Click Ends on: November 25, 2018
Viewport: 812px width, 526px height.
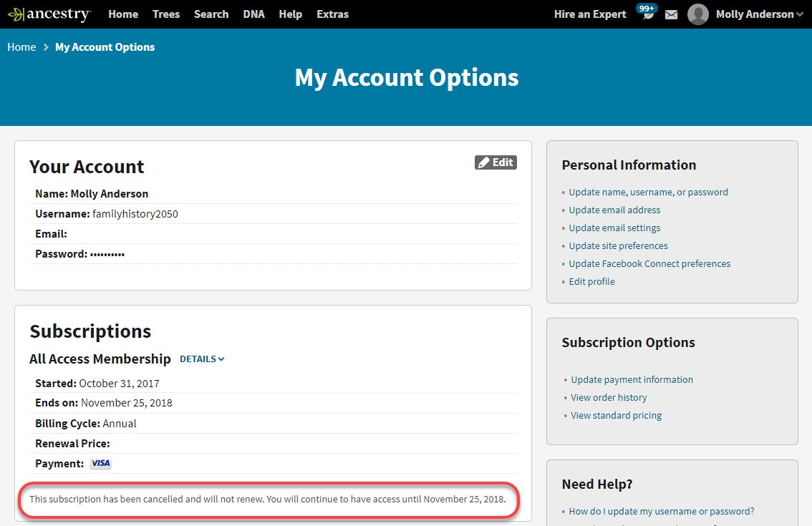coord(104,403)
